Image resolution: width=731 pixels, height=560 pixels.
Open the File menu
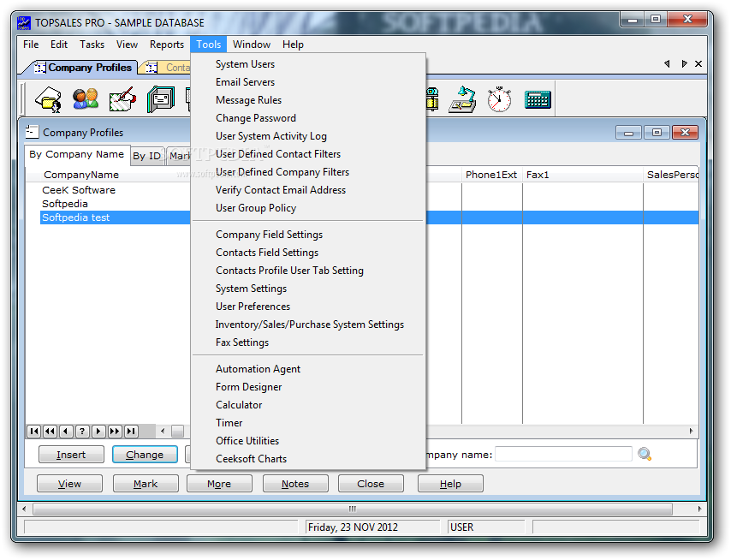point(31,45)
